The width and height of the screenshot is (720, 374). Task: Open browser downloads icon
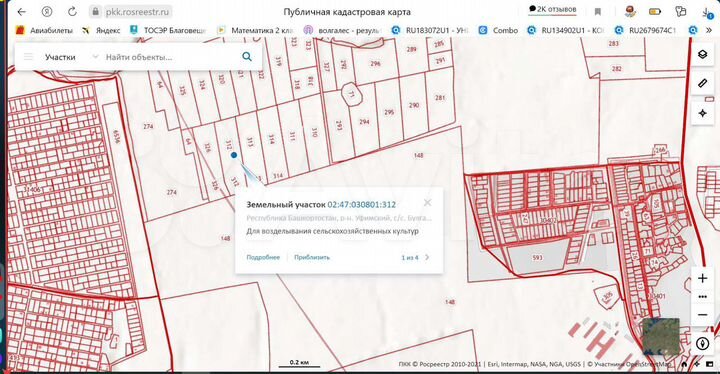pyautogui.click(x=708, y=12)
